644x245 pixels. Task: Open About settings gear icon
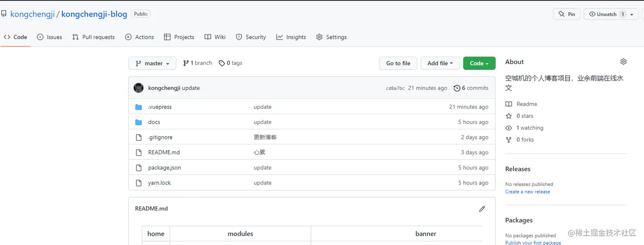pos(624,62)
